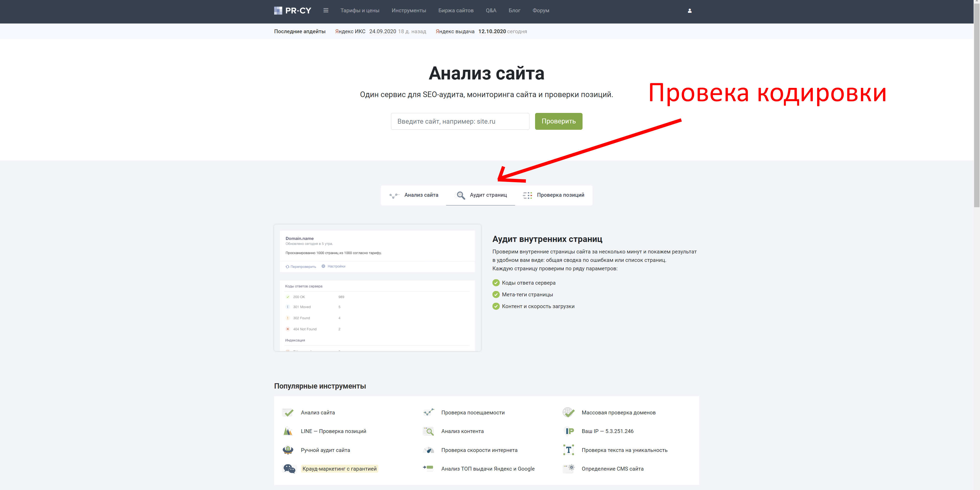This screenshot has height=490, width=980.
Task: Click the user profile icon
Action: pyautogui.click(x=689, y=11)
